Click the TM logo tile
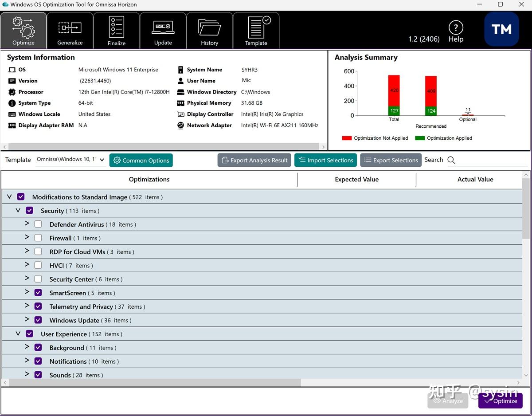532x416 pixels. (501, 29)
